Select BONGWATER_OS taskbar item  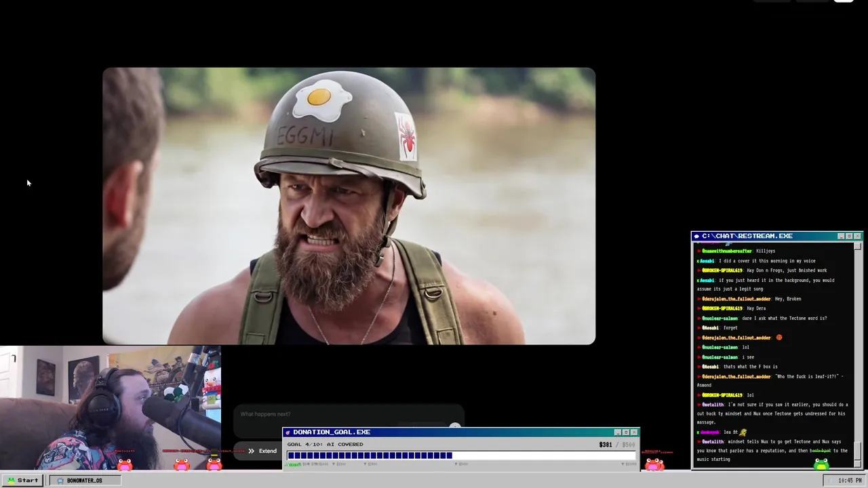tap(85, 481)
